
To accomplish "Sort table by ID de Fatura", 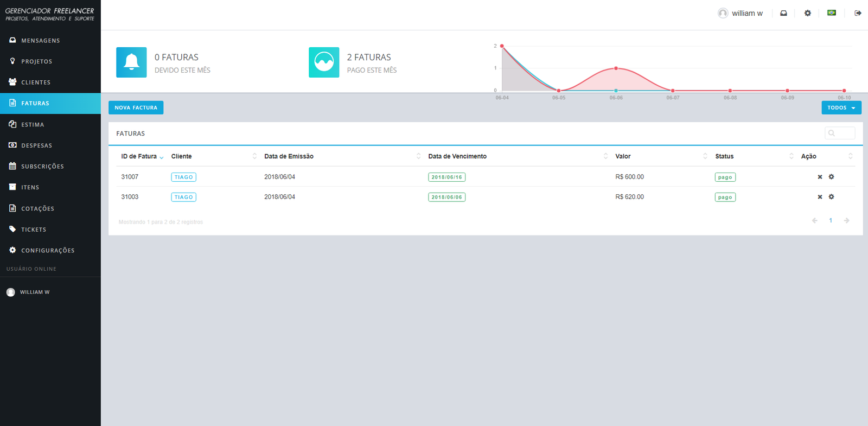I will click(139, 156).
